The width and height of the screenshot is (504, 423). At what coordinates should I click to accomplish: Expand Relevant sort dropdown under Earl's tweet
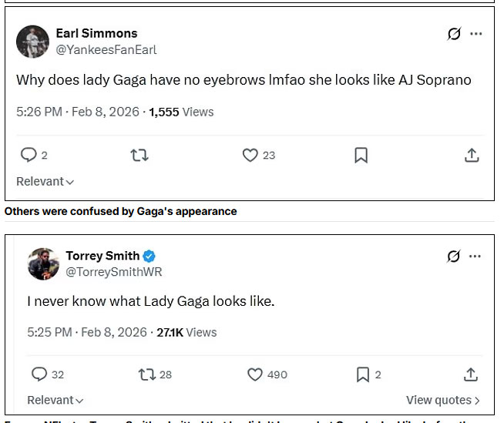click(45, 182)
